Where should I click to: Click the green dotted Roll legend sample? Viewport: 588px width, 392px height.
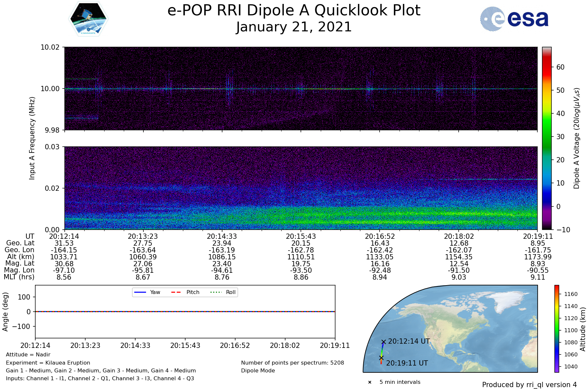216,292
